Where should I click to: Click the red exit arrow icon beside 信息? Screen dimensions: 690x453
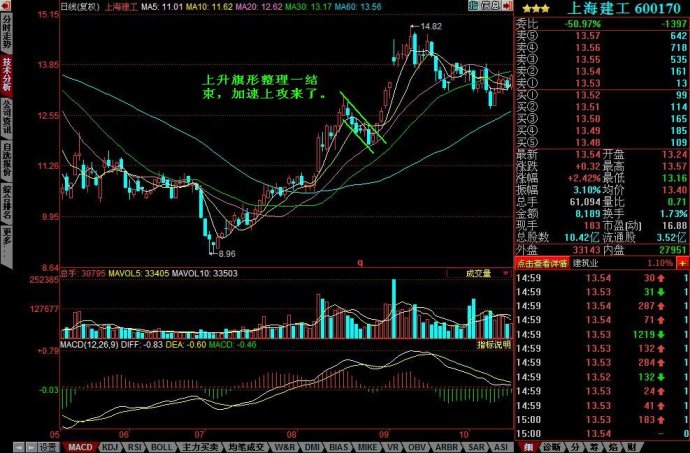[507, 6]
